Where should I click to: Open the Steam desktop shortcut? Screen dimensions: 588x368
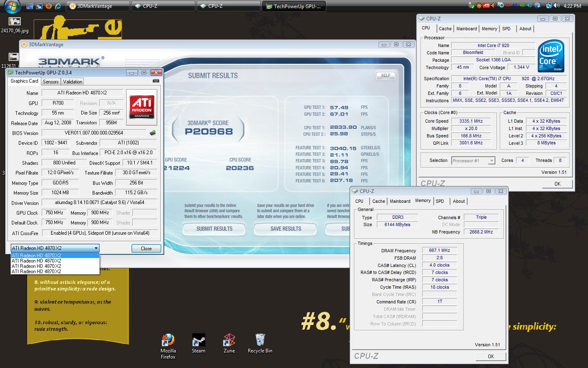pos(198,343)
